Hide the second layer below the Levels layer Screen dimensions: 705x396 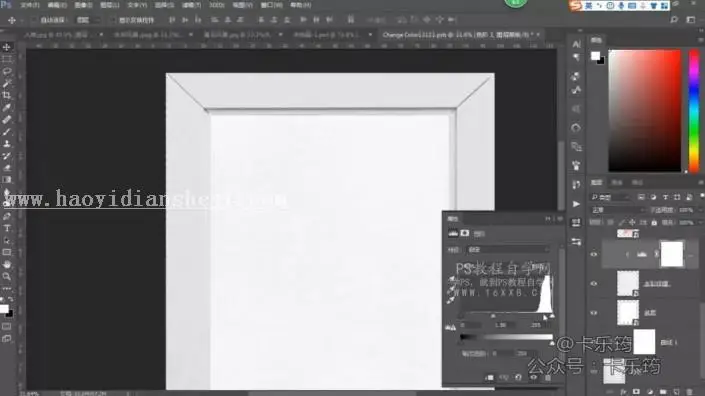tap(594, 313)
